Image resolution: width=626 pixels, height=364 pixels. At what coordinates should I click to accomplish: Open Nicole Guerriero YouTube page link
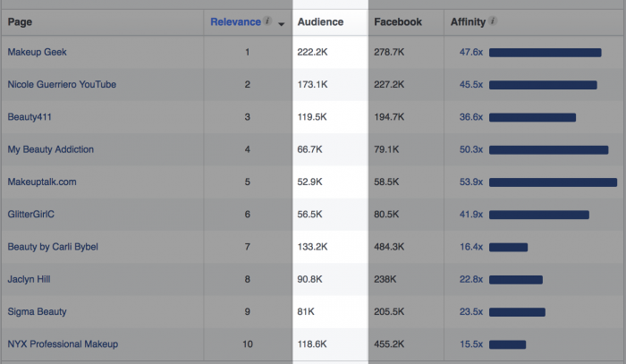(62, 85)
